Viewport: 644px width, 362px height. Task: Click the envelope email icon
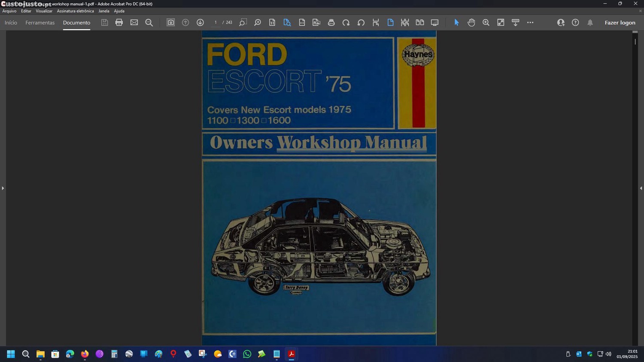(x=134, y=22)
